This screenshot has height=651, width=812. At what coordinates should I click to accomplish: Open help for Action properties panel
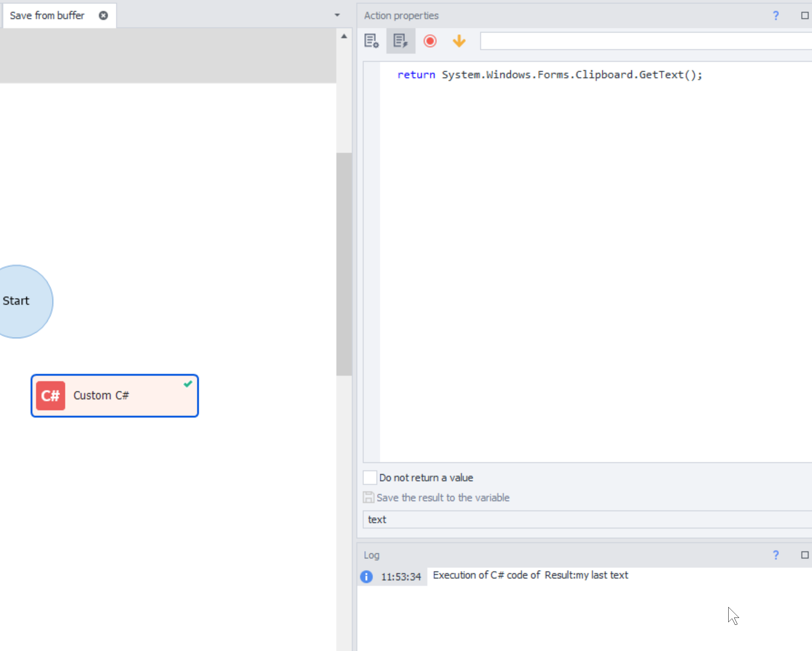point(776,15)
